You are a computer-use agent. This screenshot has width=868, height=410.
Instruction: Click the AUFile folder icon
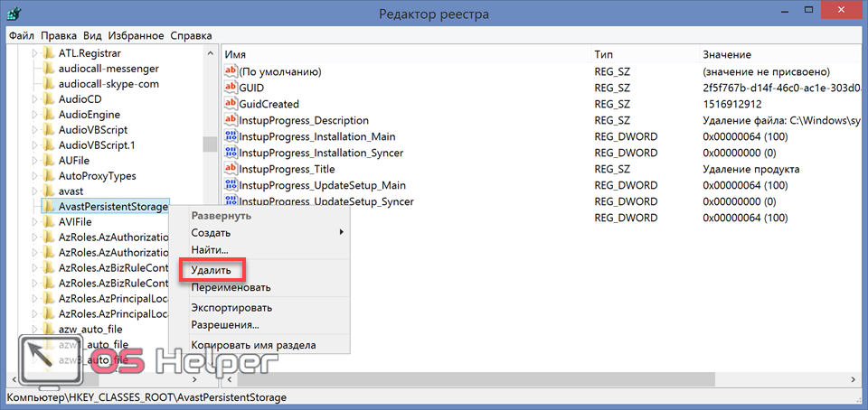coord(49,161)
